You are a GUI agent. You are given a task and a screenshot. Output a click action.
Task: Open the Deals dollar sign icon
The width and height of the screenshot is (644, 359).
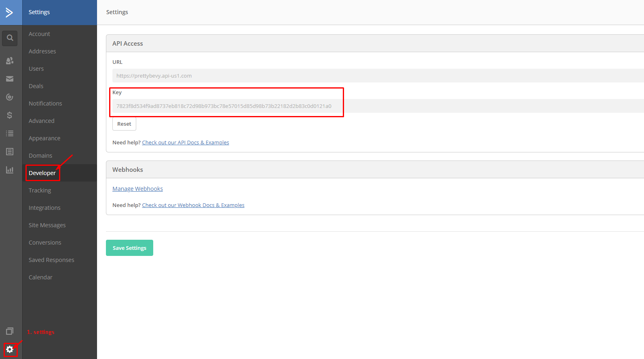[x=10, y=115]
